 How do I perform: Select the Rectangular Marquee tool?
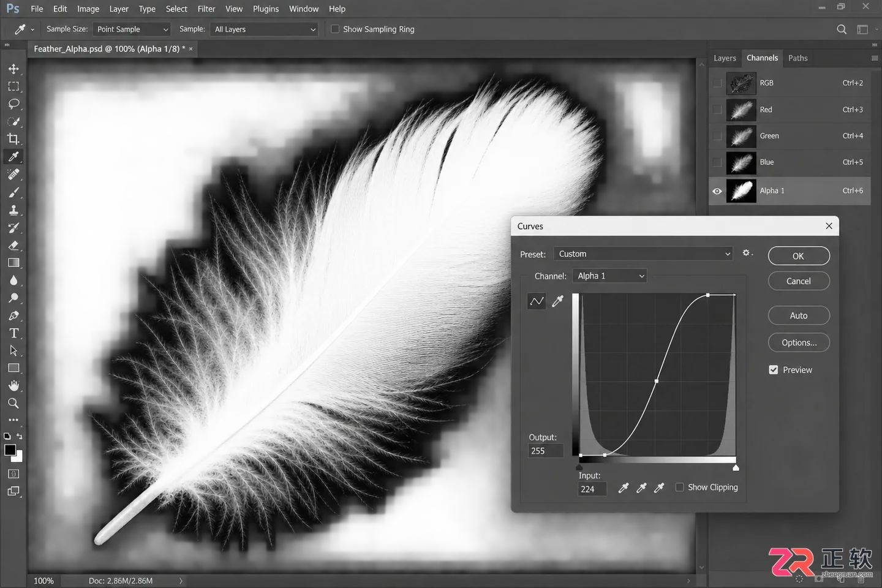pyautogui.click(x=13, y=86)
